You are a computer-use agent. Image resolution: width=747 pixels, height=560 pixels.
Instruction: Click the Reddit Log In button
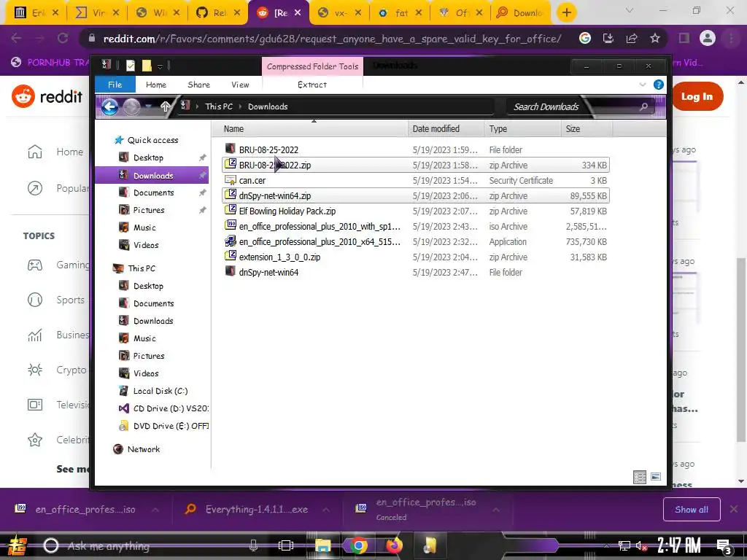697,96
